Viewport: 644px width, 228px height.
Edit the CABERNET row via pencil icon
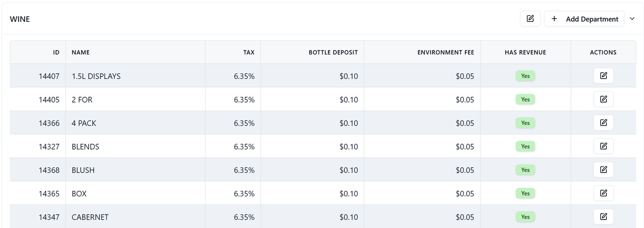pos(603,217)
